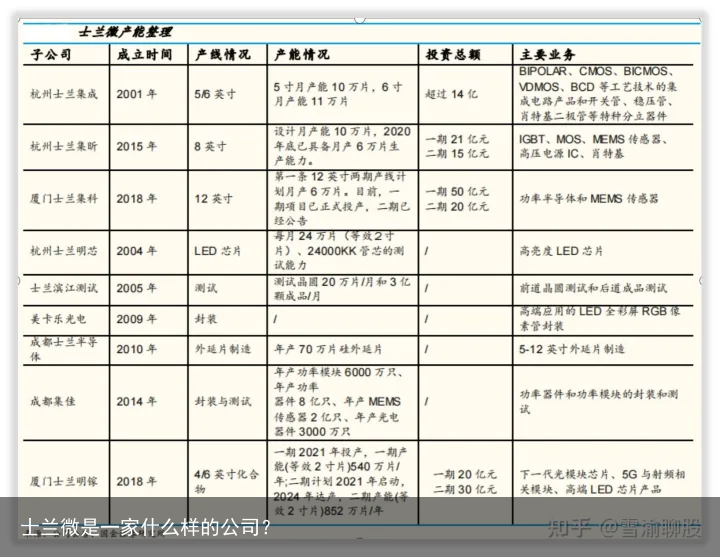The image size is (720, 557).
Task: Click the year cell '2004 年'
Action: pyautogui.click(x=136, y=251)
